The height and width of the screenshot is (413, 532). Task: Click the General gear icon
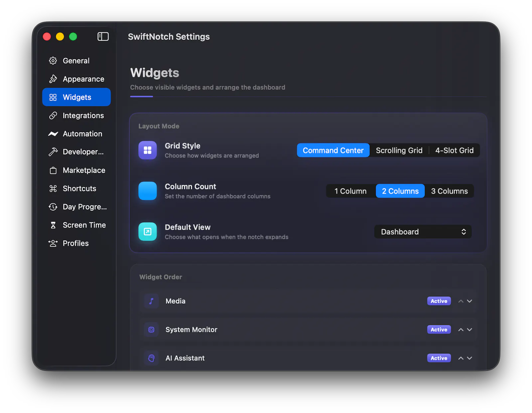click(x=53, y=61)
